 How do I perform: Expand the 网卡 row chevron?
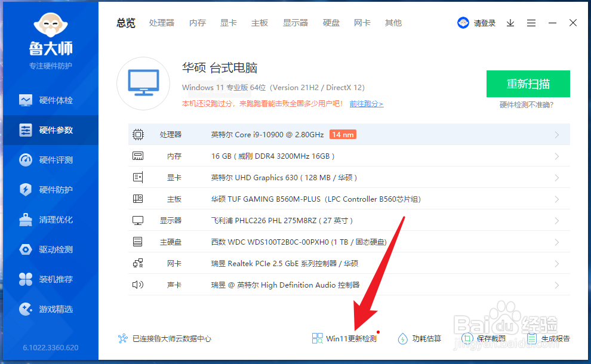pos(557,264)
